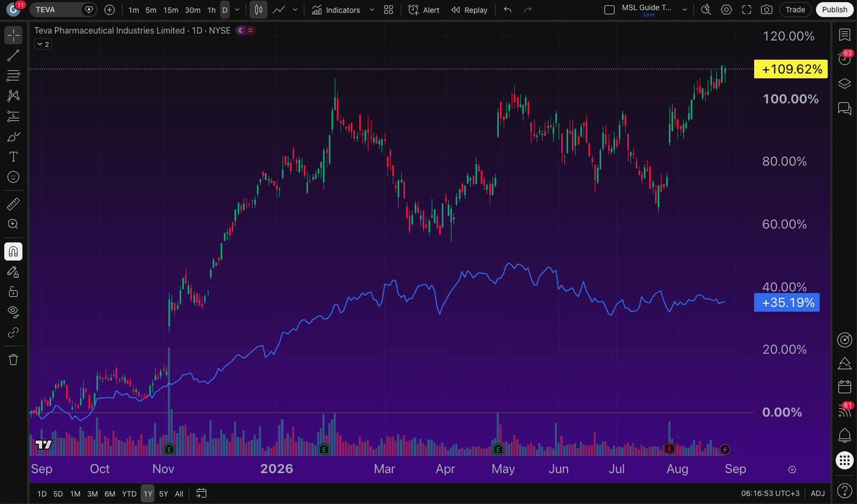Select the trend line drawing tool
The image size is (857, 504).
point(13,56)
